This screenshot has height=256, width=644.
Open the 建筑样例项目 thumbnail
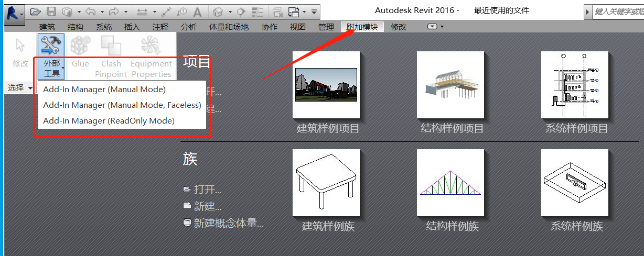[x=326, y=84]
